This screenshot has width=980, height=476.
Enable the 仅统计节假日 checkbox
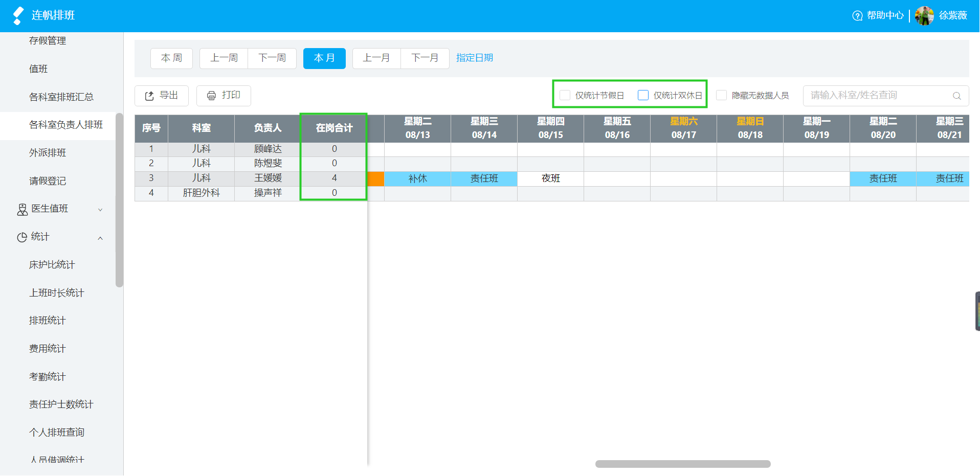click(565, 95)
